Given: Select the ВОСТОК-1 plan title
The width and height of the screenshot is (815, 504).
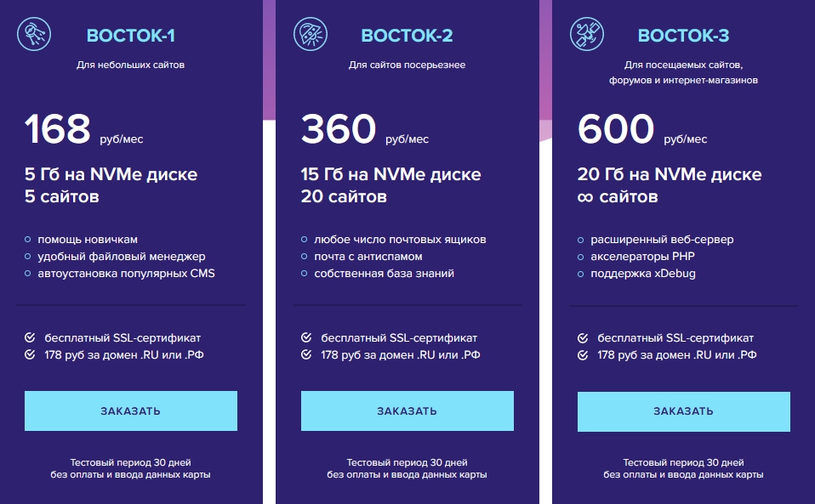Looking at the screenshot, I should click(131, 36).
